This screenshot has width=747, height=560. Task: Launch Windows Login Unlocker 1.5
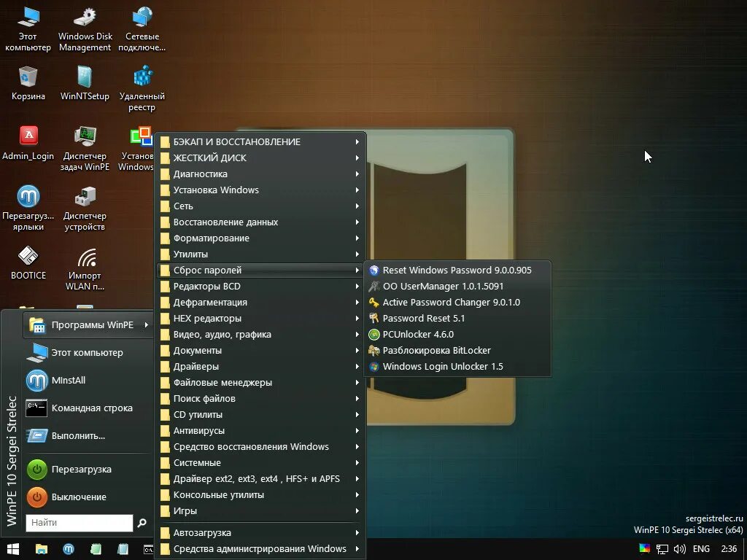coord(457,367)
